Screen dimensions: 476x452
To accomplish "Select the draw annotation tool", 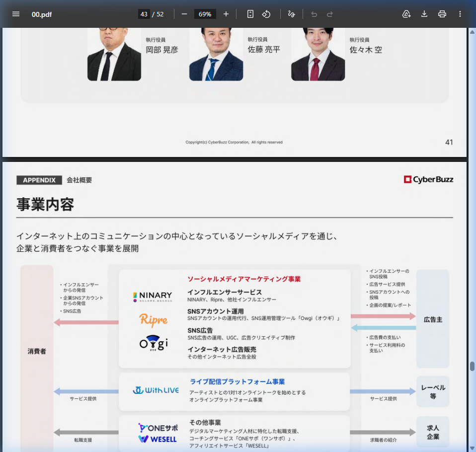I will 291,14.
